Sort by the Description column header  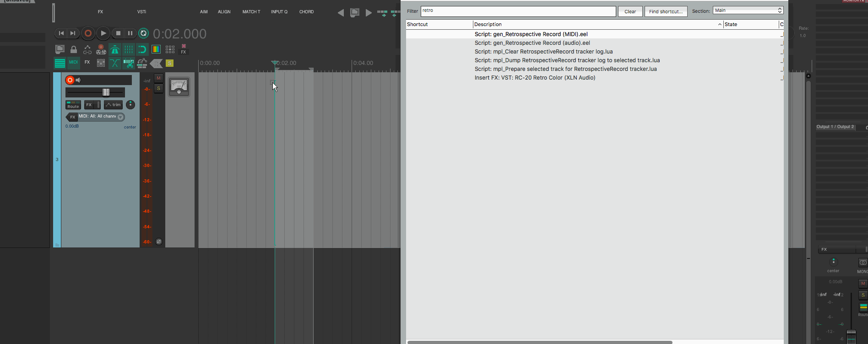coord(595,24)
